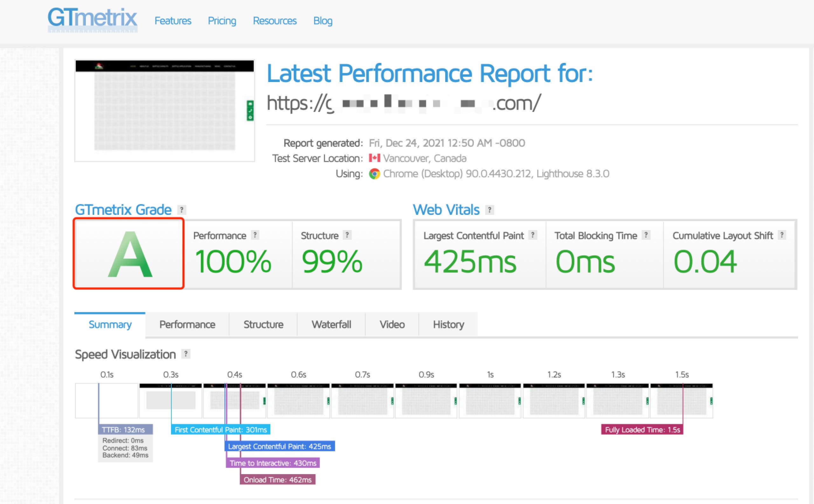Click the 1.2s filmstrip frame
This screenshot has height=504, width=814.
(x=554, y=401)
